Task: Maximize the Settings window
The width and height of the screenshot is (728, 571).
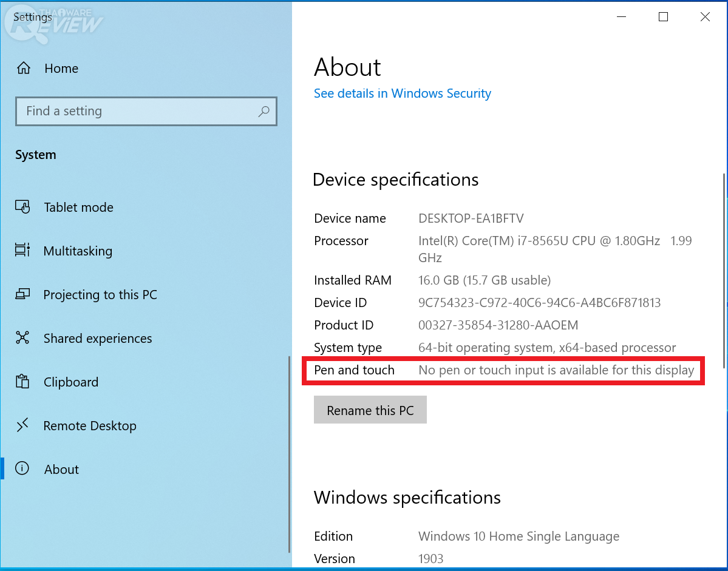Action: (663, 17)
